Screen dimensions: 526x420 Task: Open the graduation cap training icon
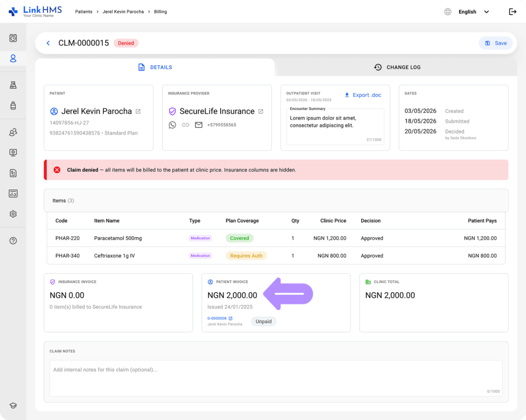click(13, 406)
